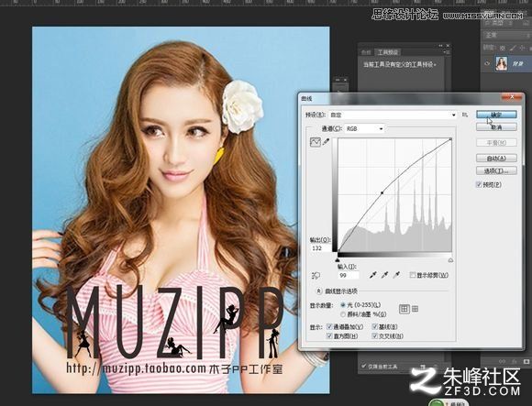Activate the on-image hand adjustment tool
This screenshot has width=532, height=406.
tap(316, 276)
